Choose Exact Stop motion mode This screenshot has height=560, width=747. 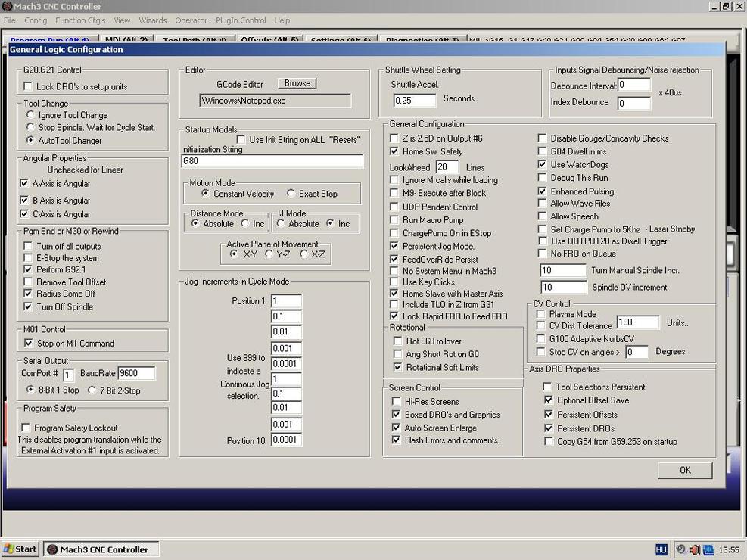click(x=291, y=194)
